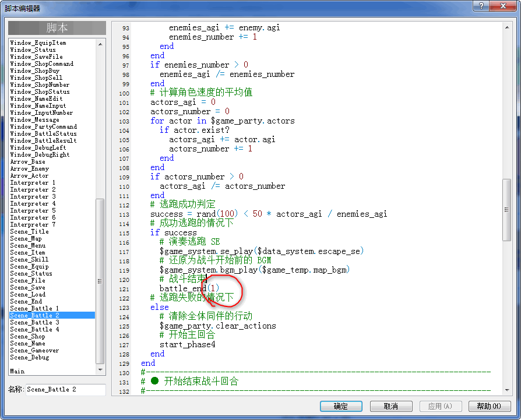
Task: Click the 取消 cancel button
Action: click(391, 406)
